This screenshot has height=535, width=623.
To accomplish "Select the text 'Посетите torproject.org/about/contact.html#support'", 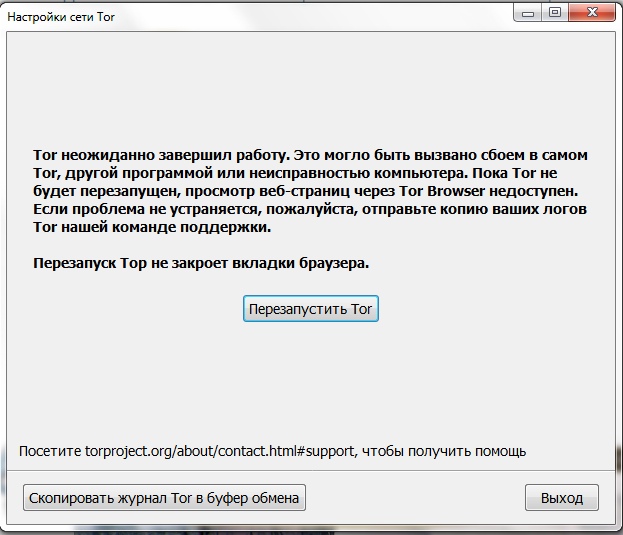I will 187,452.
